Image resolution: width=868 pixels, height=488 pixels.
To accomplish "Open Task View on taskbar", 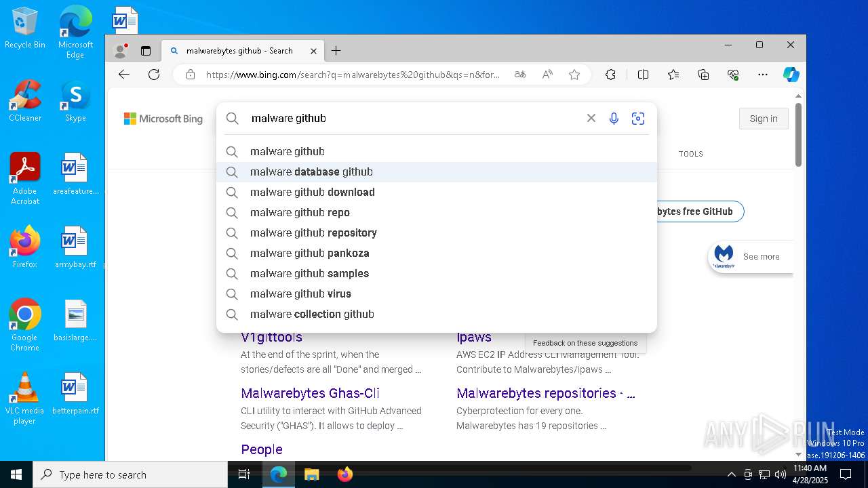I will [x=244, y=474].
